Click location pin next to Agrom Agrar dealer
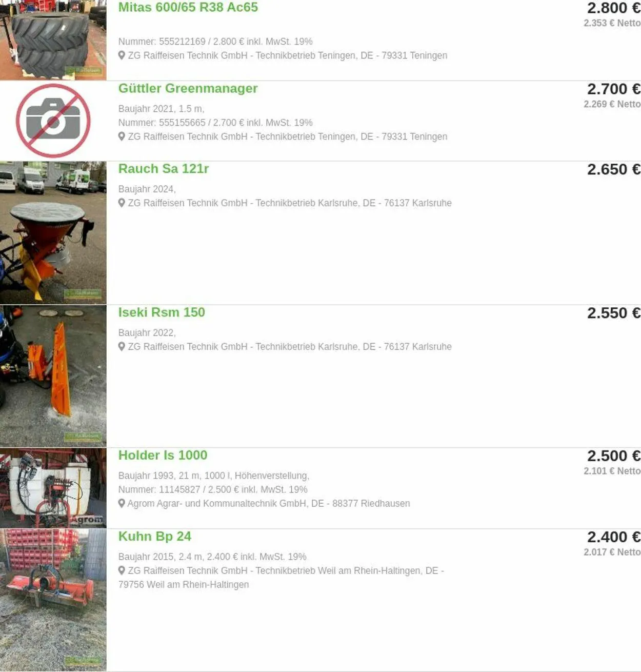Screen dimensions: 641x672 point(122,503)
